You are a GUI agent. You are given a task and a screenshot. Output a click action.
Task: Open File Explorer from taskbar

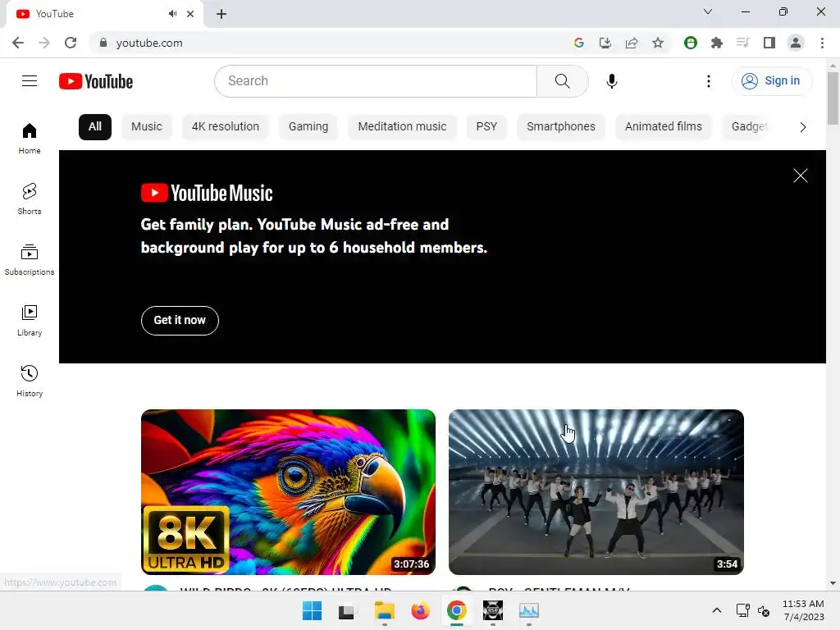pyautogui.click(x=384, y=610)
